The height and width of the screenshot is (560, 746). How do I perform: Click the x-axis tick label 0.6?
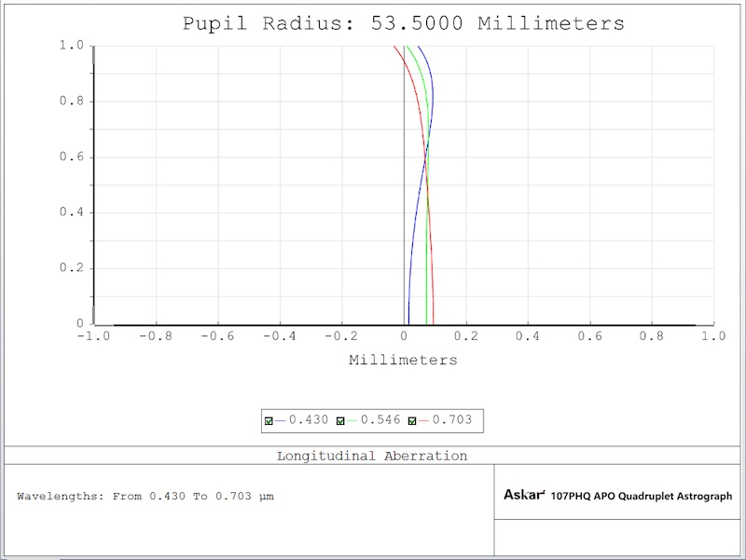click(x=590, y=336)
